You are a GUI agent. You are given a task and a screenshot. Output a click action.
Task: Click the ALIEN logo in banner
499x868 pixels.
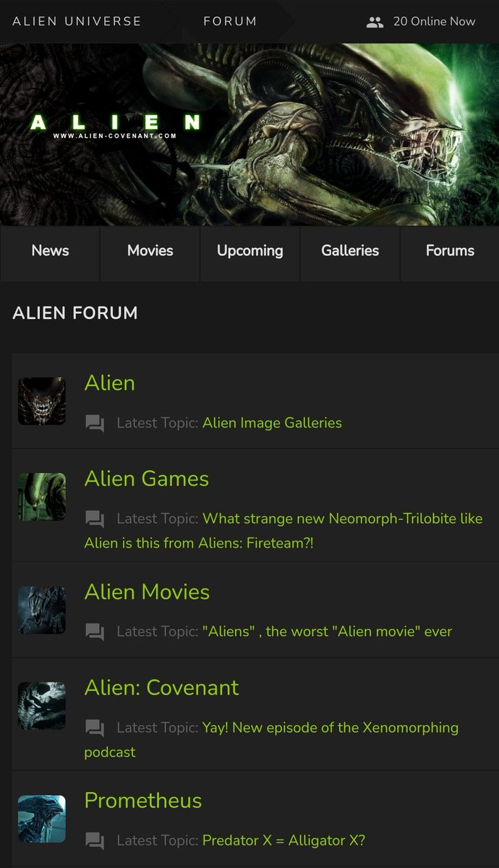tap(115, 124)
